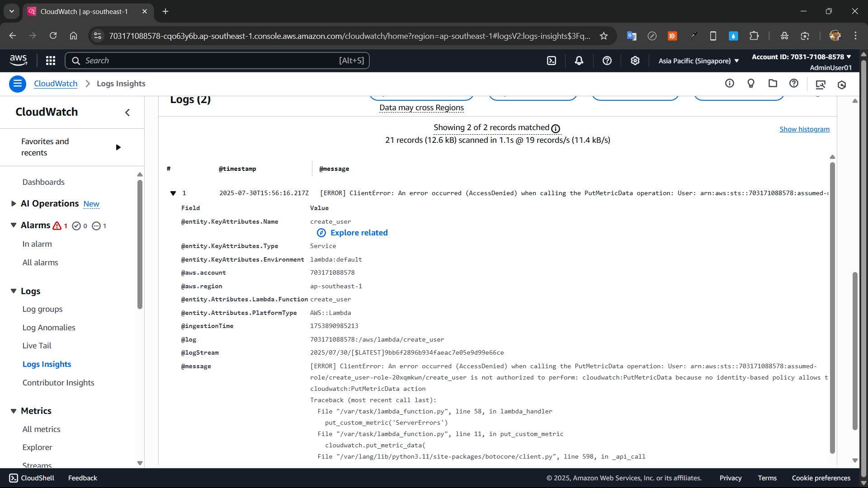Reload the browser page

53,36
